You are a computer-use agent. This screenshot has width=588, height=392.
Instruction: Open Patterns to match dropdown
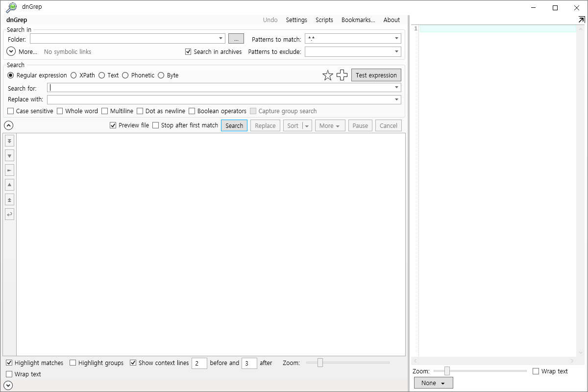(x=397, y=39)
